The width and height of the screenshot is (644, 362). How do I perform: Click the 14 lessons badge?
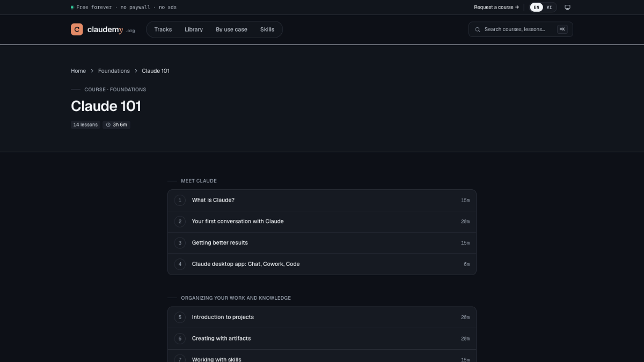click(85, 124)
